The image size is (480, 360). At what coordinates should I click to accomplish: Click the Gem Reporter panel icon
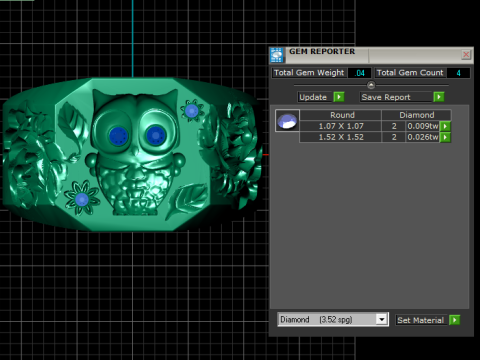pyautogui.click(x=277, y=55)
